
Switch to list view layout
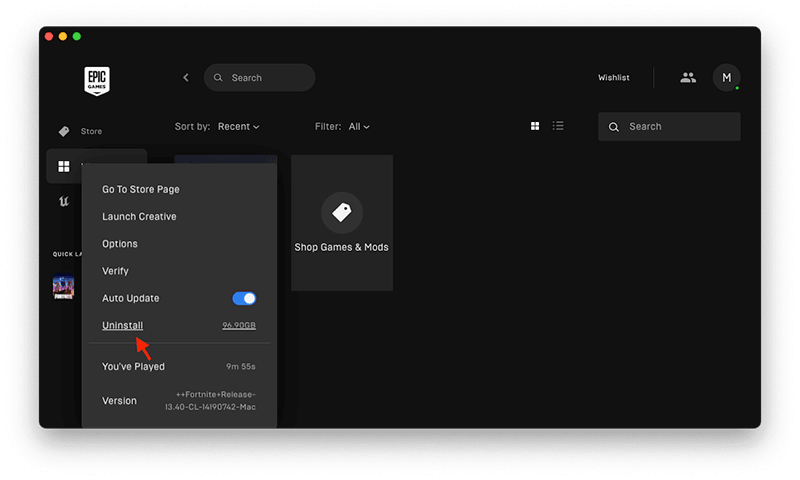558,126
